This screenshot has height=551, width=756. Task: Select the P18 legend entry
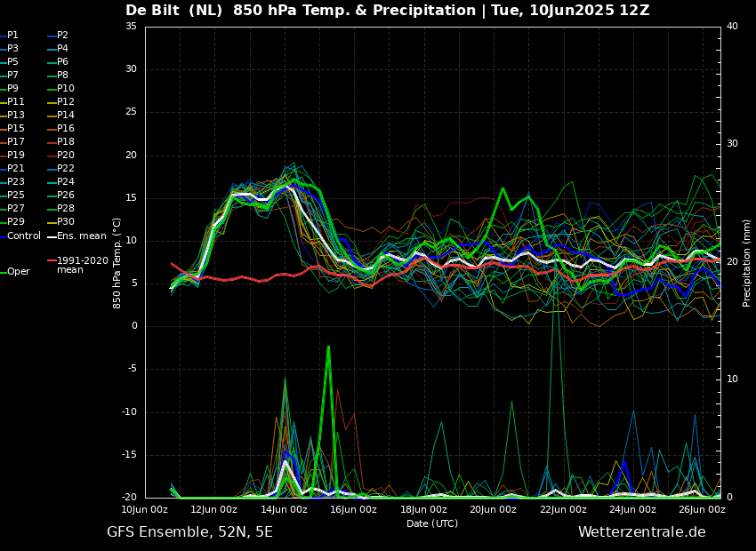66,142
